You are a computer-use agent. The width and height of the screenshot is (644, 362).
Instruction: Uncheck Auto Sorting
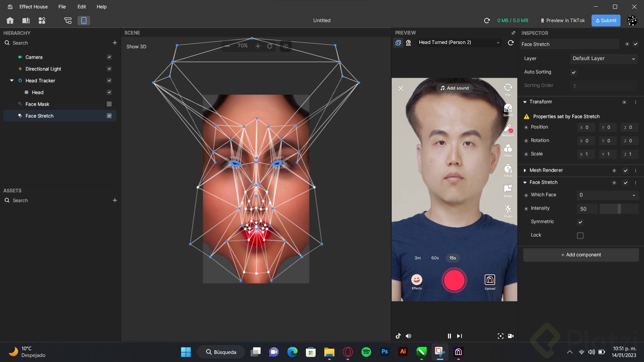[574, 72]
